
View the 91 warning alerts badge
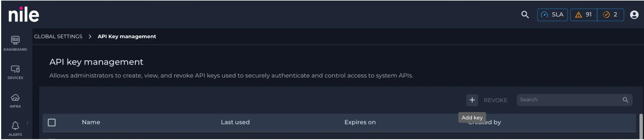tap(584, 15)
